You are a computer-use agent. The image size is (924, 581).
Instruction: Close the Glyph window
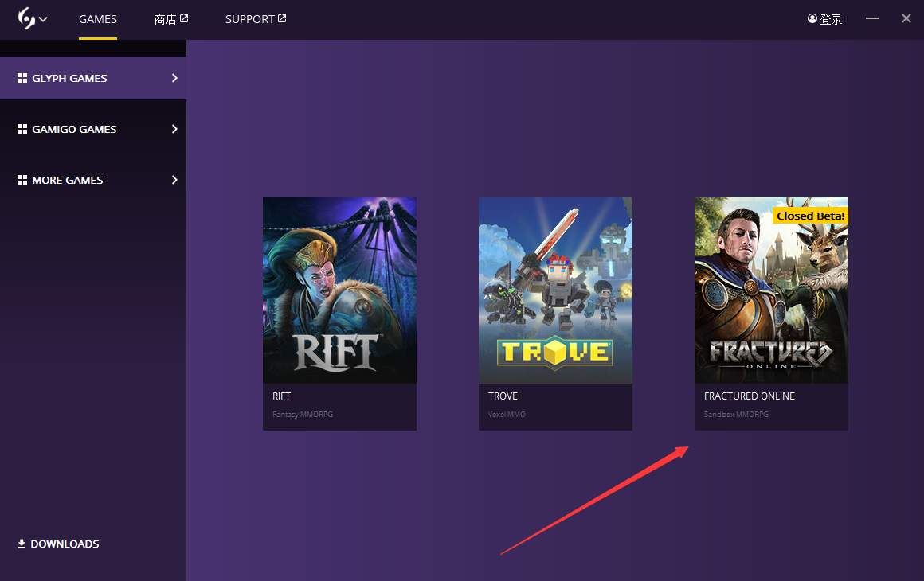tap(906, 19)
